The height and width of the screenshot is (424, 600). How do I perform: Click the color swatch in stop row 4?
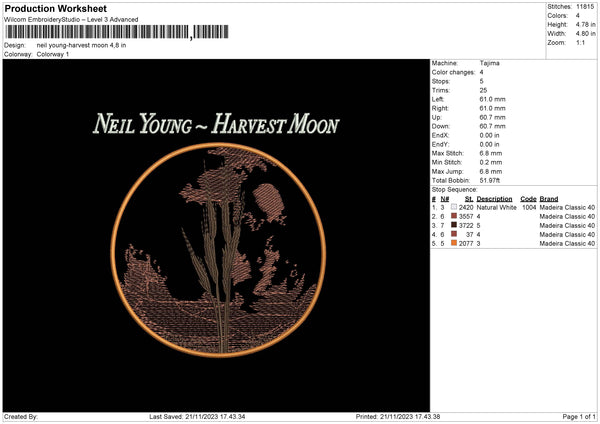(454, 234)
